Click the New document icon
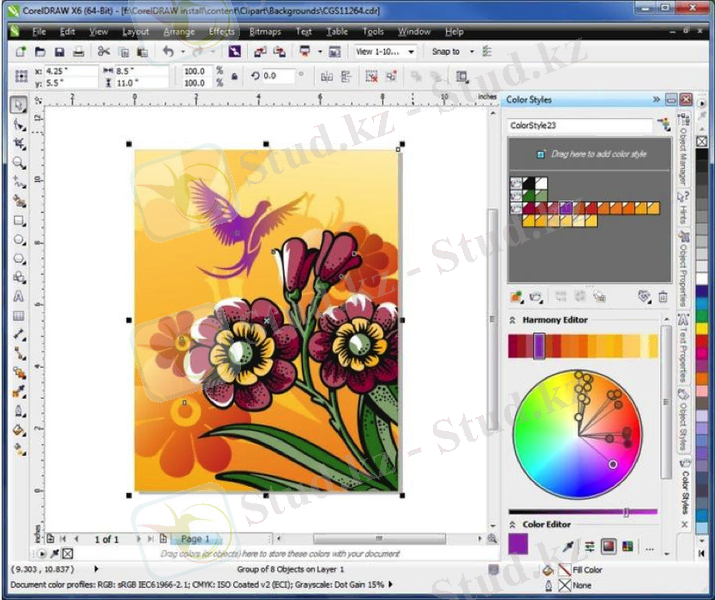 click(x=21, y=52)
